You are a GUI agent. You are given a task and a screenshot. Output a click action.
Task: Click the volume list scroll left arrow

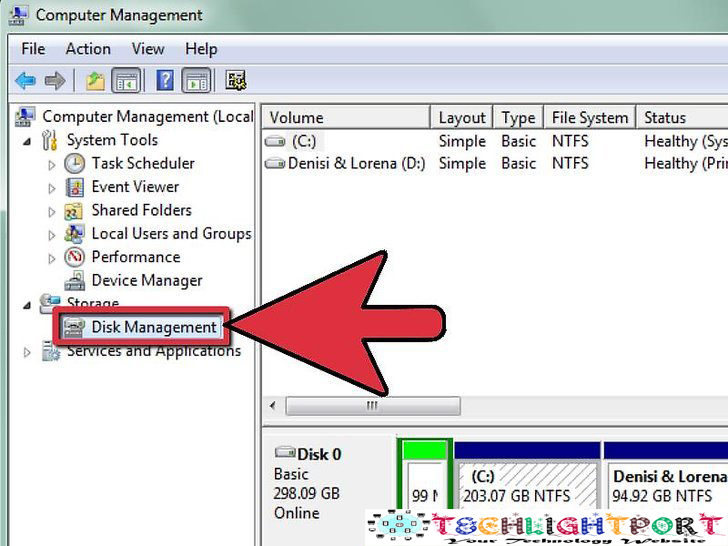point(273,406)
